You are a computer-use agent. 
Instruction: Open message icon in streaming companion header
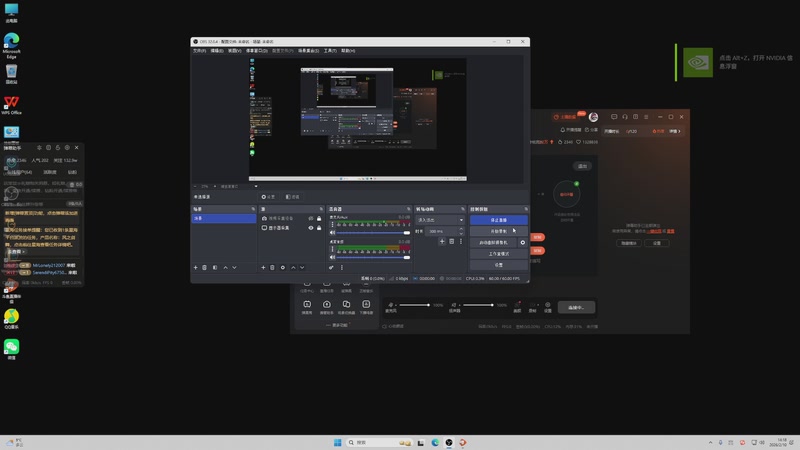tap(614, 117)
